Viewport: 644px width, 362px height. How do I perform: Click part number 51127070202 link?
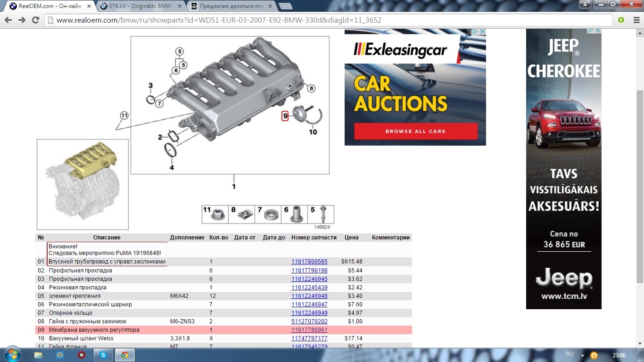(x=309, y=321)
